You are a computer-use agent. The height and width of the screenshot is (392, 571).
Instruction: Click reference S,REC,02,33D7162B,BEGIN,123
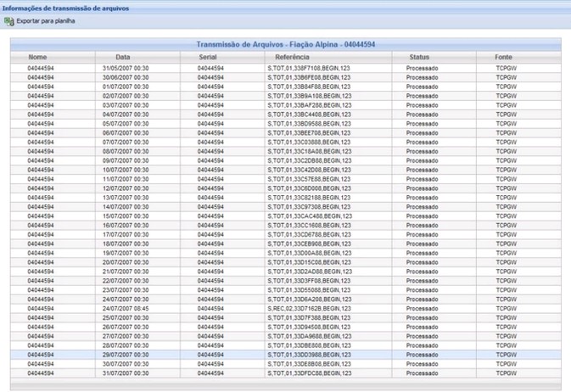(x=309, y=308)
